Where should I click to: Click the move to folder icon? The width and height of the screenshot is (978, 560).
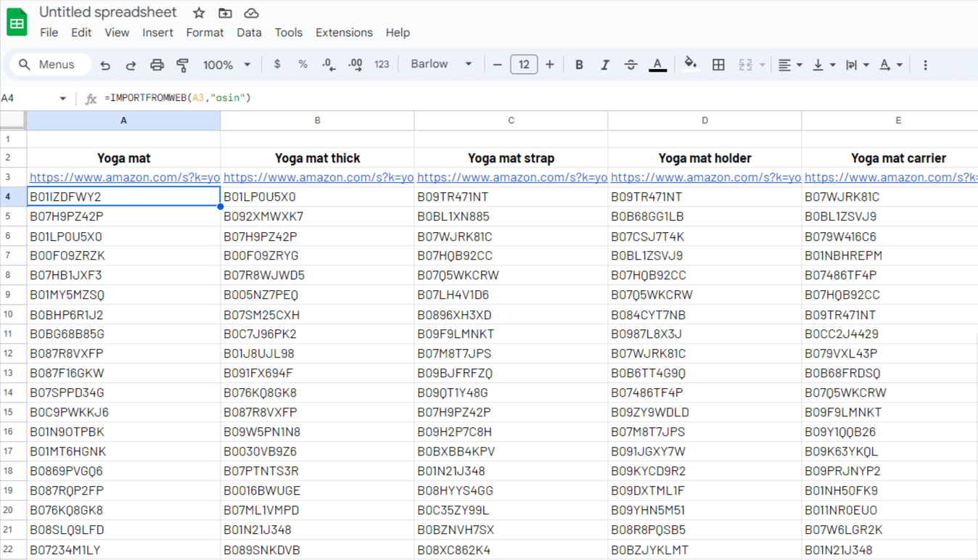[225, 13]
